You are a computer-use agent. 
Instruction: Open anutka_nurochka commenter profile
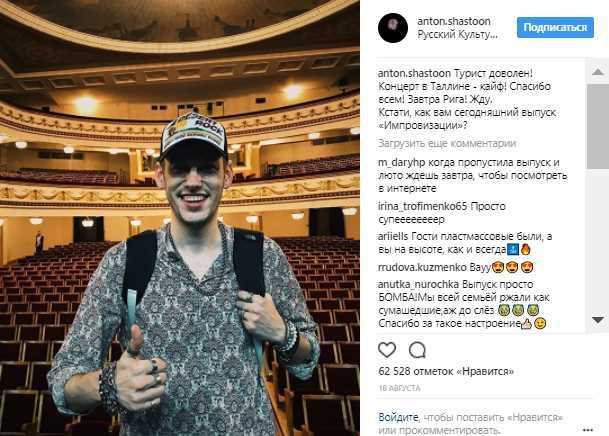(418, 285)
